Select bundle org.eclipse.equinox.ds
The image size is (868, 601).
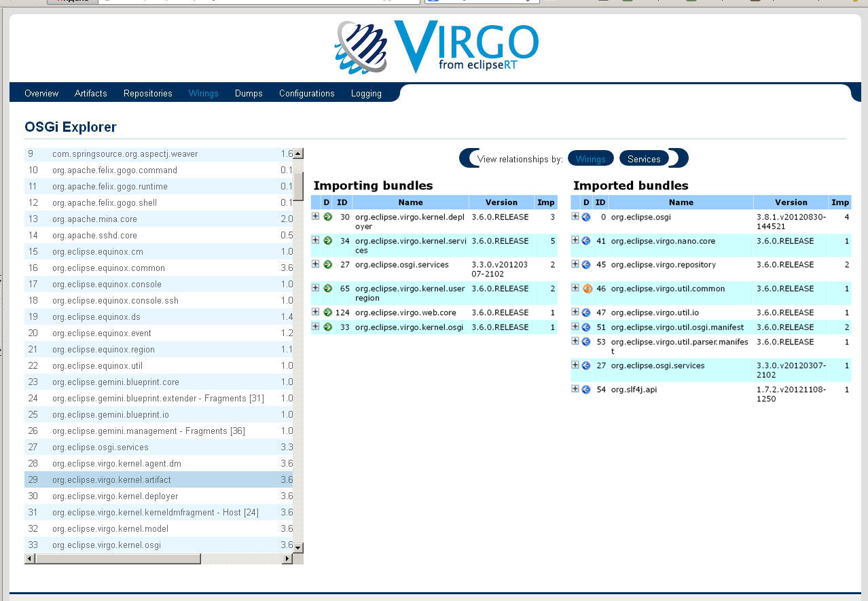[x=158, y=316]
